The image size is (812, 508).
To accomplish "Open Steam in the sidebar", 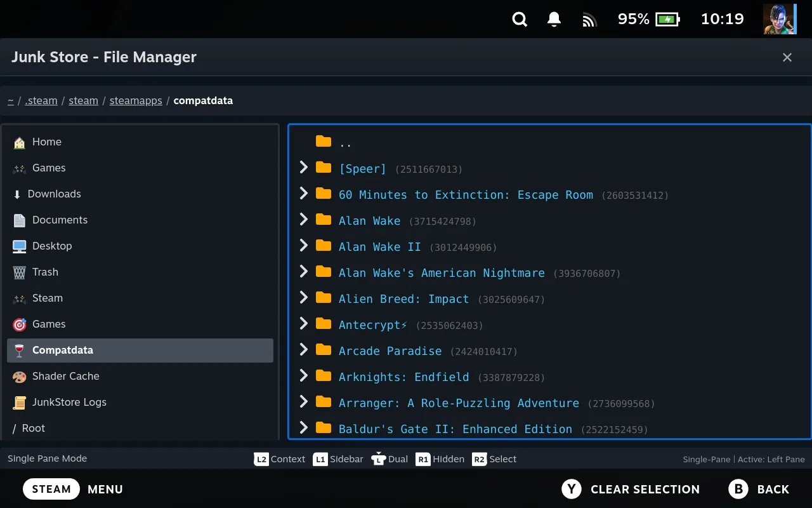I will (x=140, y=298).
